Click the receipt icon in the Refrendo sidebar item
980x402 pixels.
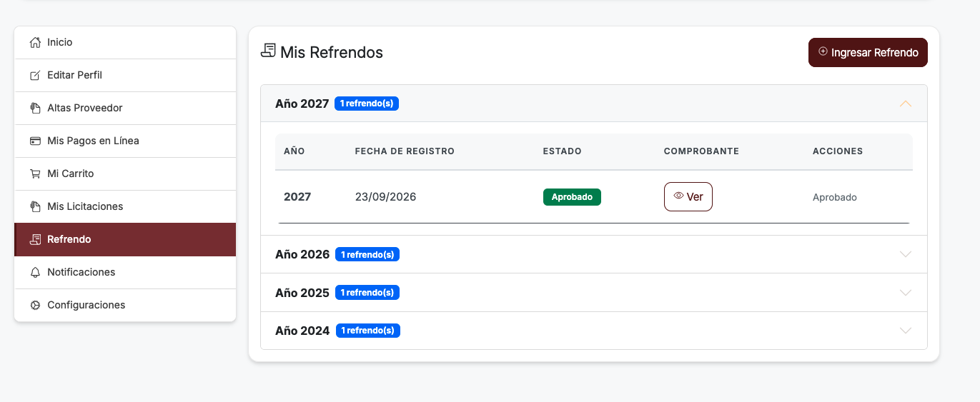[35, 240]
